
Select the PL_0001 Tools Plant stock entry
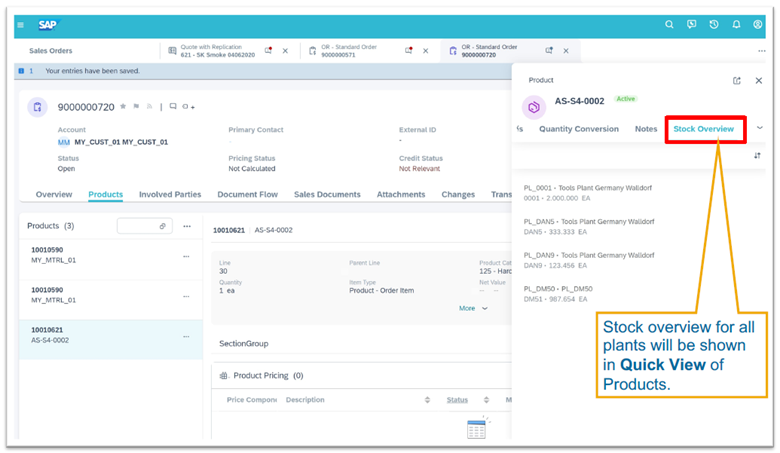587,193
